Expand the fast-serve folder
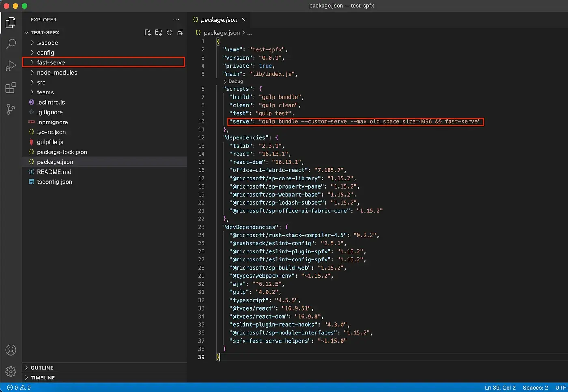The height and width of the screenshot is (392, 568). click(x=104, y=62)
